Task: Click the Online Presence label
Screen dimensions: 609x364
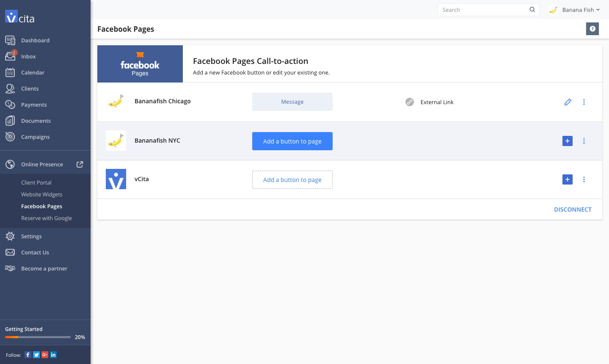Action: [42, 164]
